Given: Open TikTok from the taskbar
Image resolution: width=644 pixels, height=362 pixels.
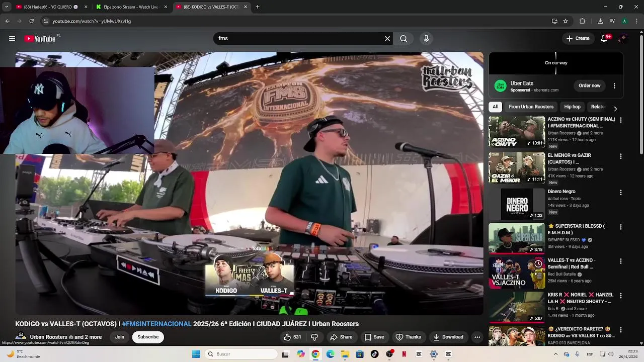Looking at the screenshot, I should coord(374,354).
